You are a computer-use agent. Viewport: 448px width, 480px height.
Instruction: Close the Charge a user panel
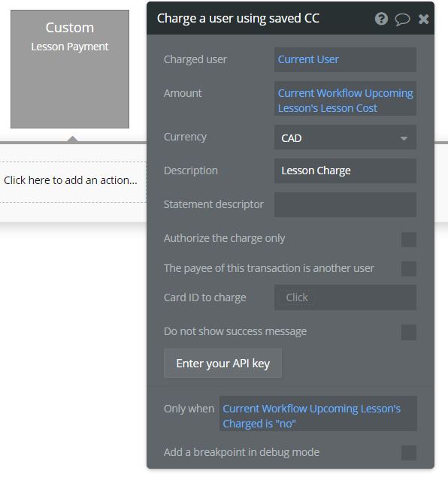[423, 20]
